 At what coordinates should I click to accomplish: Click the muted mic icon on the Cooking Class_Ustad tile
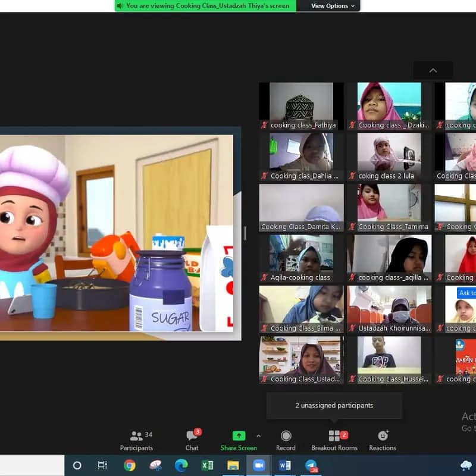point(264,379)
